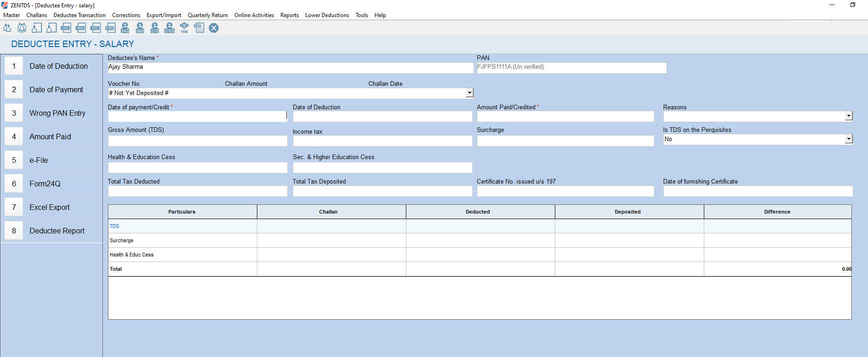The width and height of the screenshot is (868, 357).
Task: Focus the Date of payment/Credit field
Action: pos(197,116)
